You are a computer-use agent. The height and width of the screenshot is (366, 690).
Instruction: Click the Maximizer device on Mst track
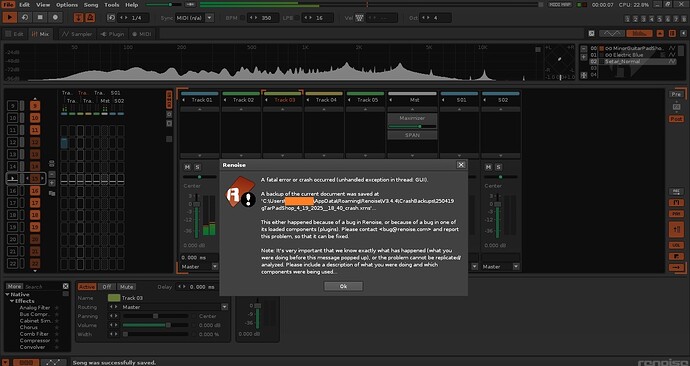coord(412,118)
